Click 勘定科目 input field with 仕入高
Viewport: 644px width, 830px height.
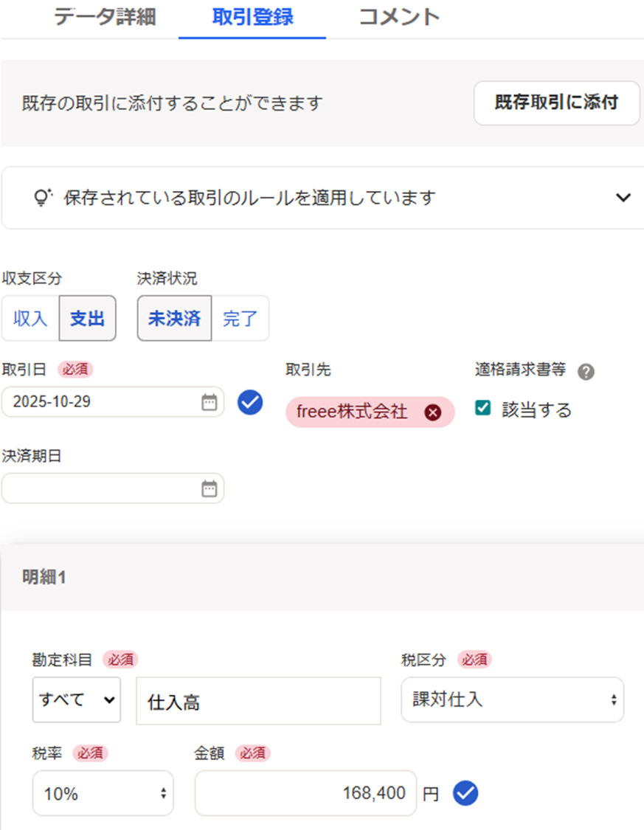[x=258, y=702]
